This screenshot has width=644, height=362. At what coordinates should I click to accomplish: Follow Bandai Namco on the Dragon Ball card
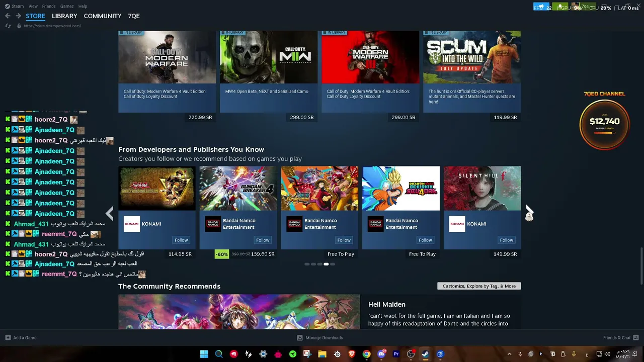(425, 240)
